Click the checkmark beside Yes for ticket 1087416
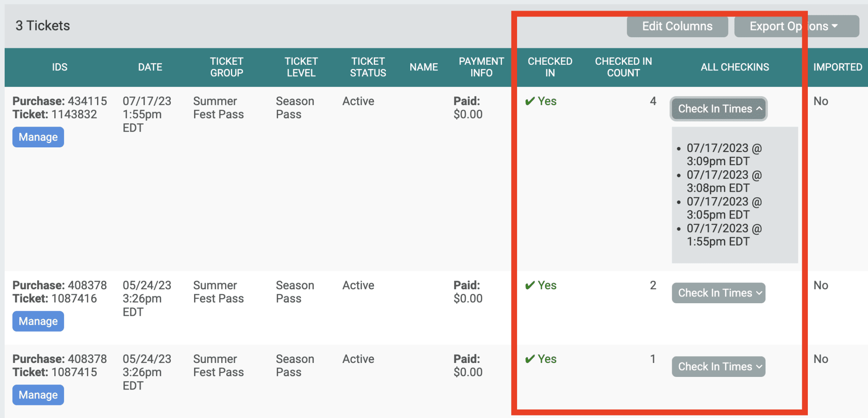 (x=529, y=285)
